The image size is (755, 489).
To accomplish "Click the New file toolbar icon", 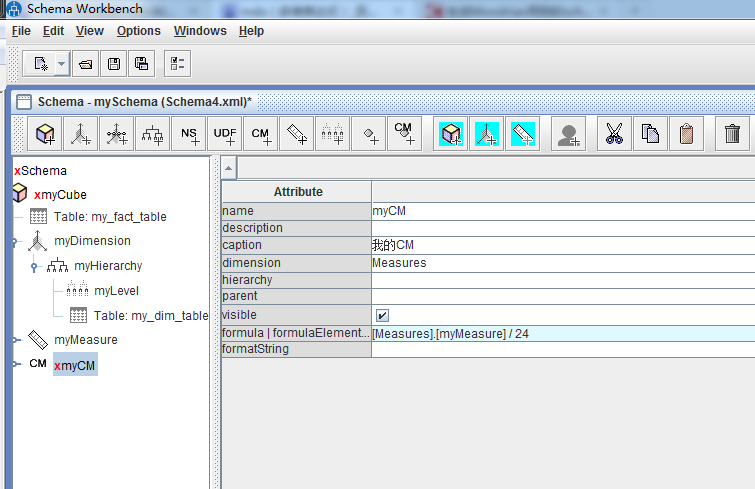I will click(40, 64).
